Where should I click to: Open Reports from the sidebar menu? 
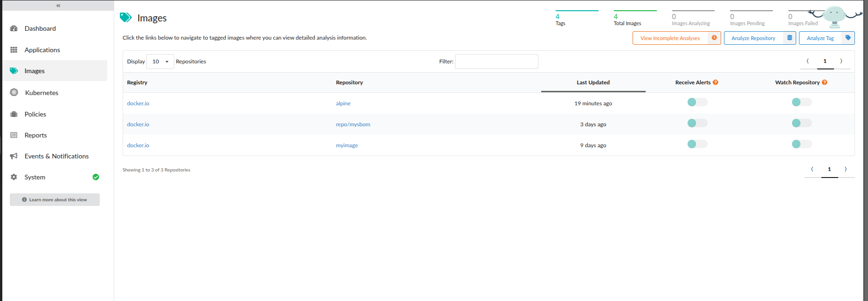pos(36,135)
